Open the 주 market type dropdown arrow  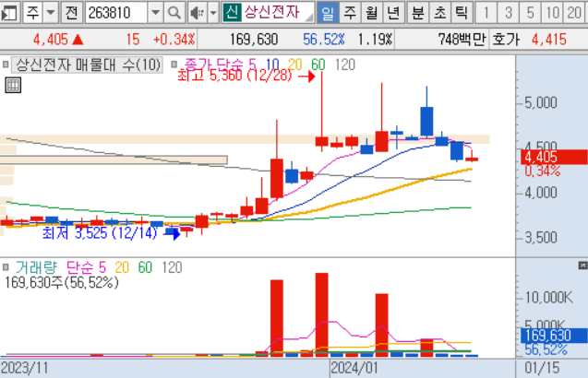tap(50, 13)
